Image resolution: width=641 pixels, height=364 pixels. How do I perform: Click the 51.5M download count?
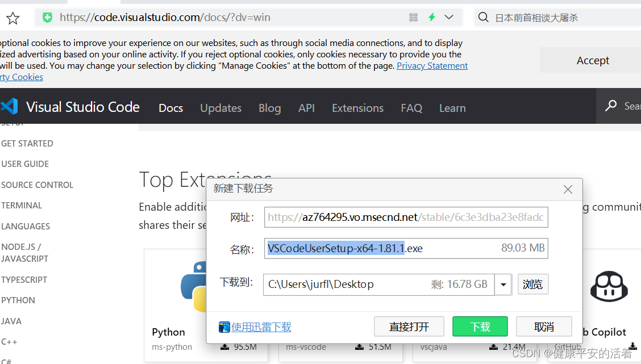point(380,347)
